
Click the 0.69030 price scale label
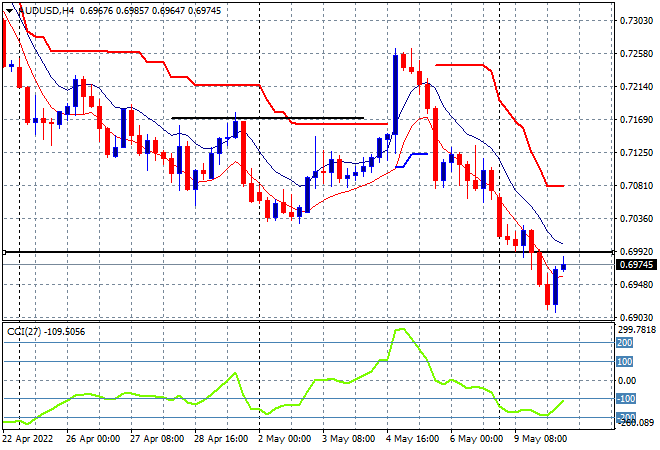point(636,317)
